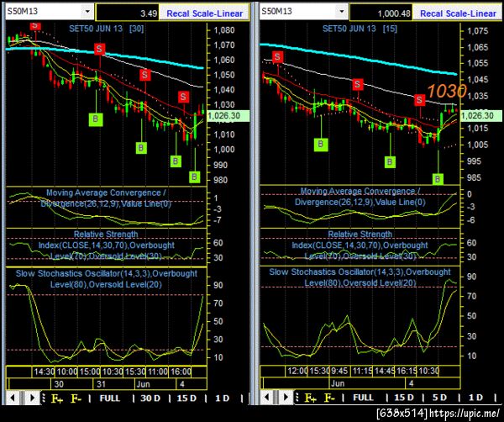Click the 1,026.30 price tag in right chart
This screenshot has width=504, height=422.
point(481,115)
